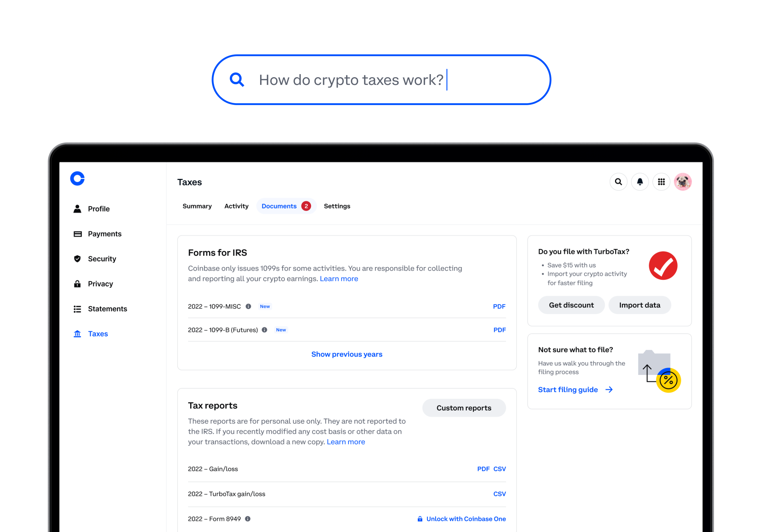The image size is (762, 532).
Task: Click Learn more in Tax reports
Action: coord(346,442)
